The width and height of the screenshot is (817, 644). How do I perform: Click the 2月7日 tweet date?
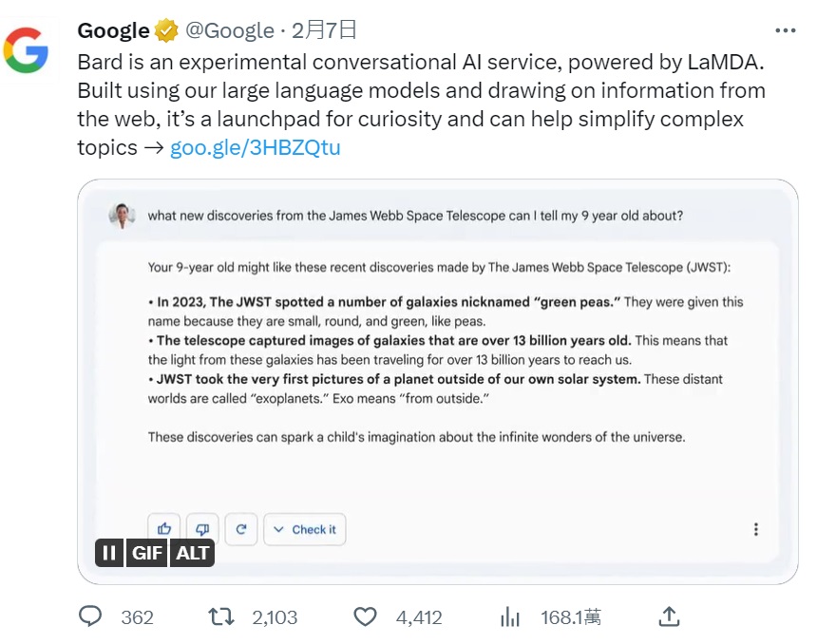coord(324,30)
